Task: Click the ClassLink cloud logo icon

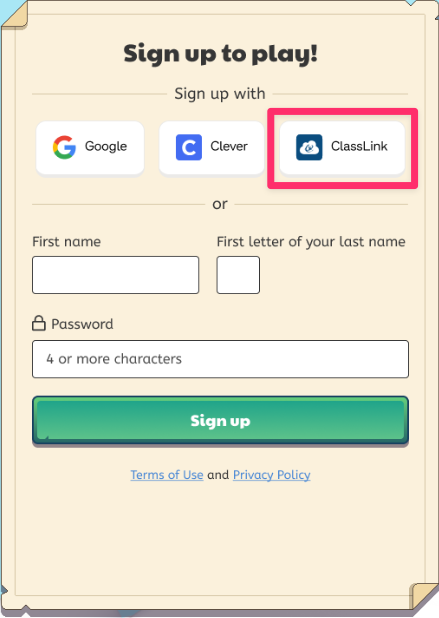Action: 309,147
